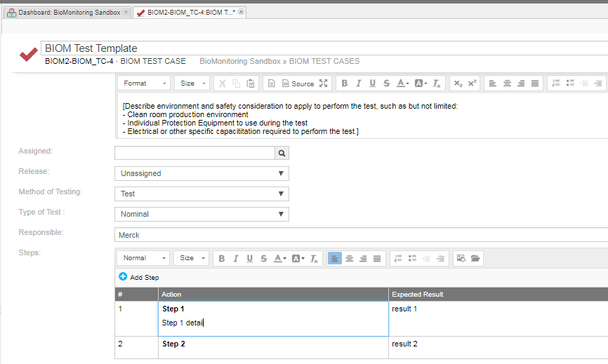
Task: Center text in Steps toolbar
Action: point(349,258)
